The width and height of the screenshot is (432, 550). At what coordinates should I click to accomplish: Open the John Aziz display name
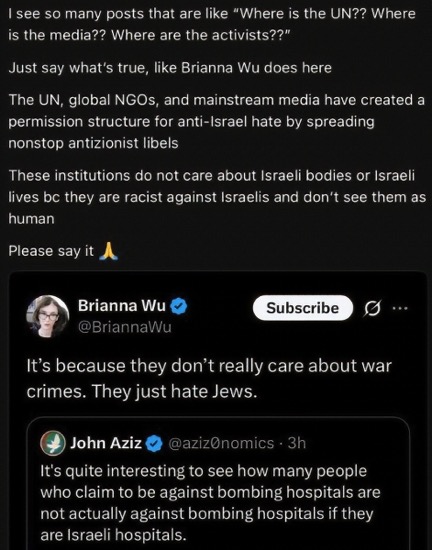click(106, 443)
